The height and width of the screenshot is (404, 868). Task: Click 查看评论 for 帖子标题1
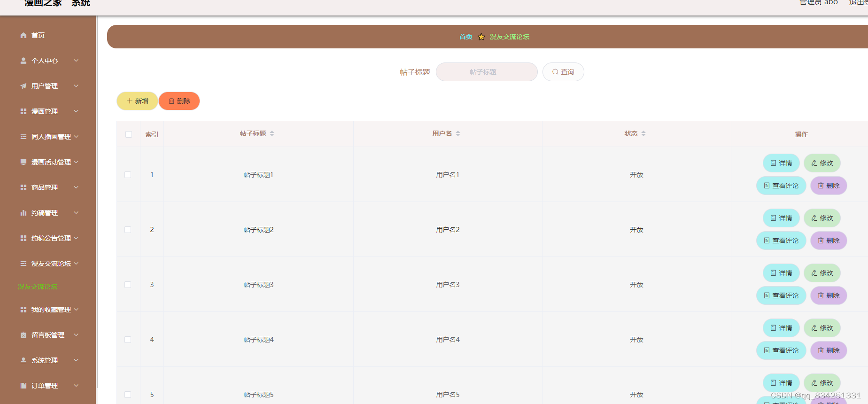[x=781, y=186]
